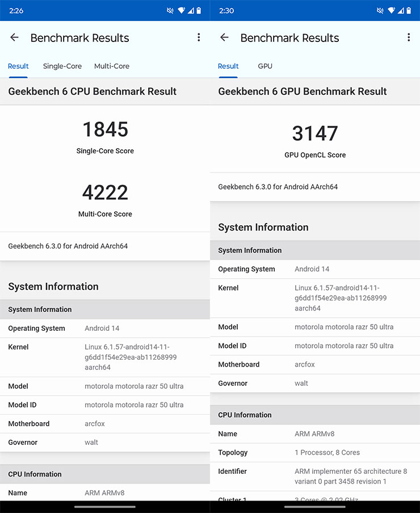Tap Wi-Fi icon in left status bar
Screen dimensions: 420x513
point(181,10)
